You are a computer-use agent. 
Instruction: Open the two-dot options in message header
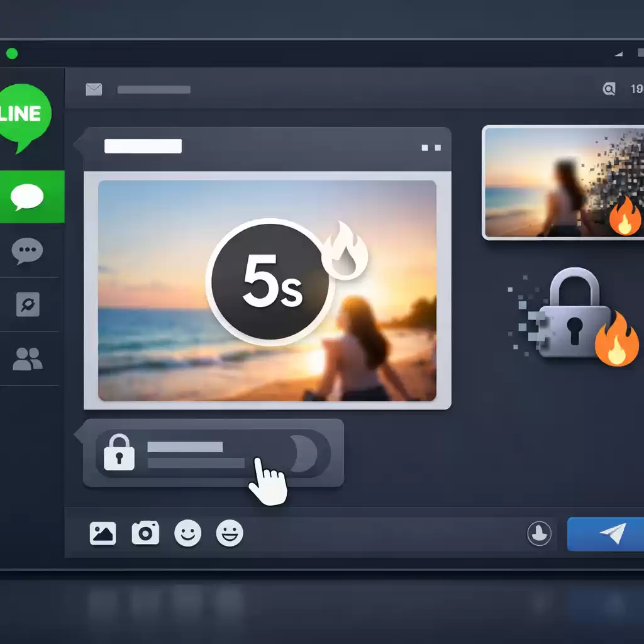(431, 148)
